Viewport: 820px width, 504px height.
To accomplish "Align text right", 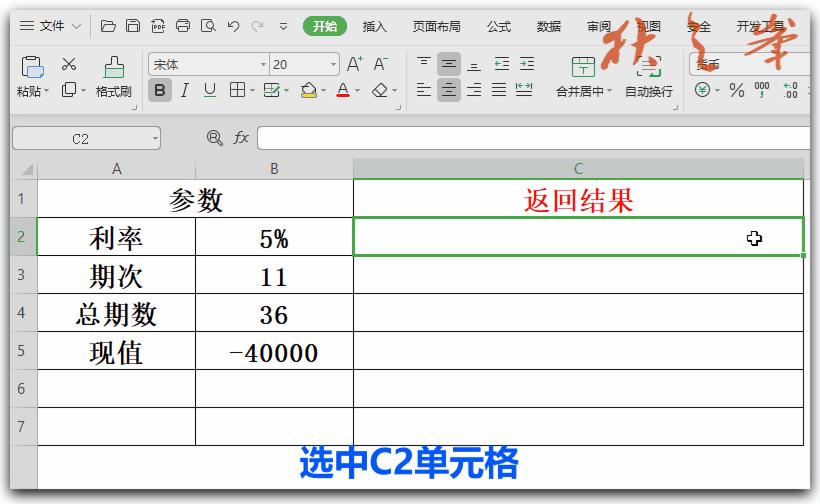I will click(474, 90).
